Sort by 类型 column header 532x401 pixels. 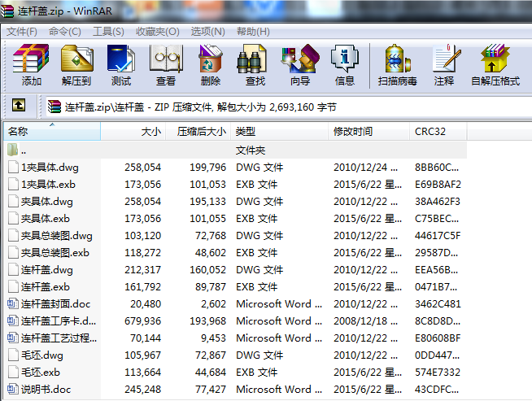coord(280,131)
